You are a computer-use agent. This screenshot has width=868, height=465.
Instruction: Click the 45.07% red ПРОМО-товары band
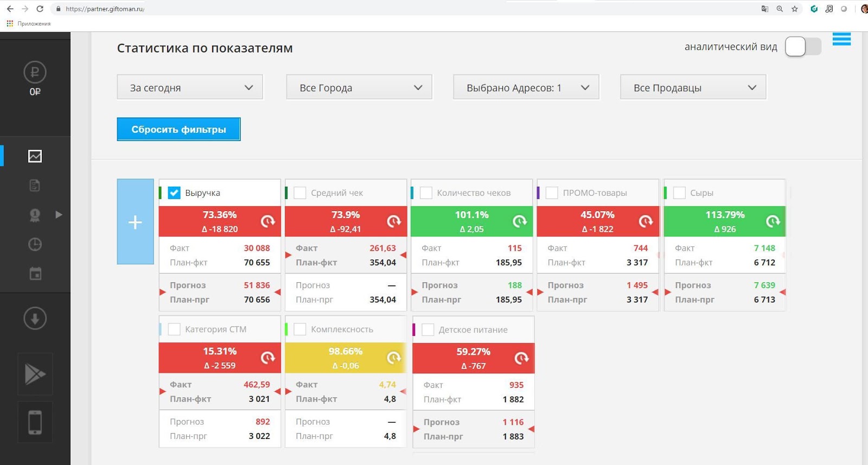pos(597,221)
